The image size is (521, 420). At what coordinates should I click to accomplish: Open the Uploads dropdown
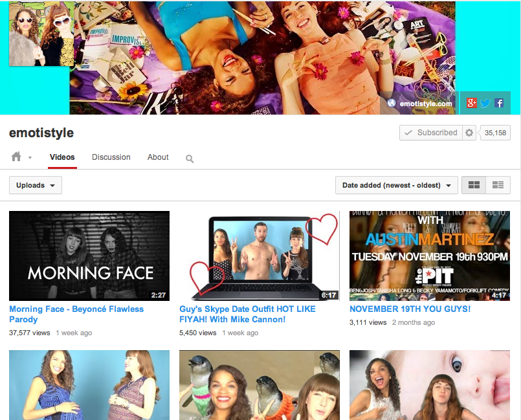36,185
